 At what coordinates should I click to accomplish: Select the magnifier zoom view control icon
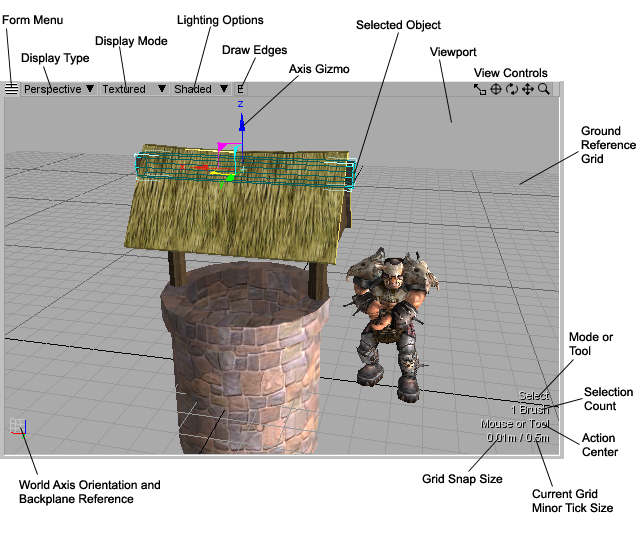(x=543, y=89)
